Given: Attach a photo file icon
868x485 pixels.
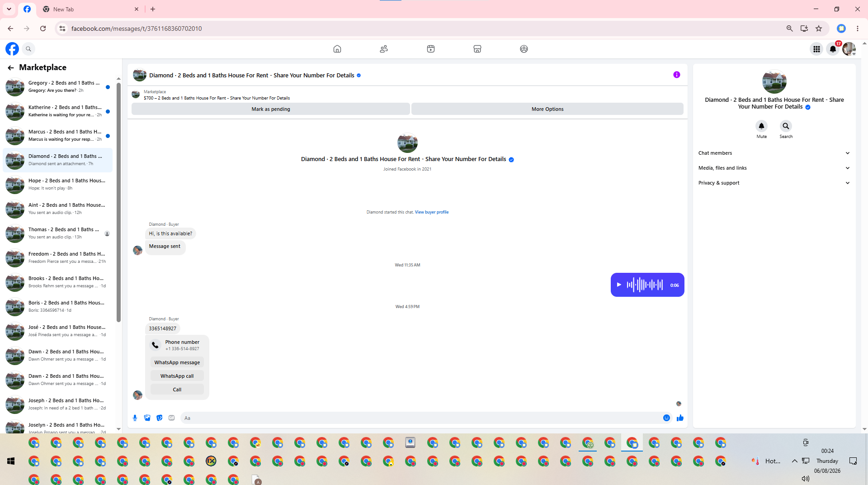Looking at the screenshot, I should tap(147, 418).
